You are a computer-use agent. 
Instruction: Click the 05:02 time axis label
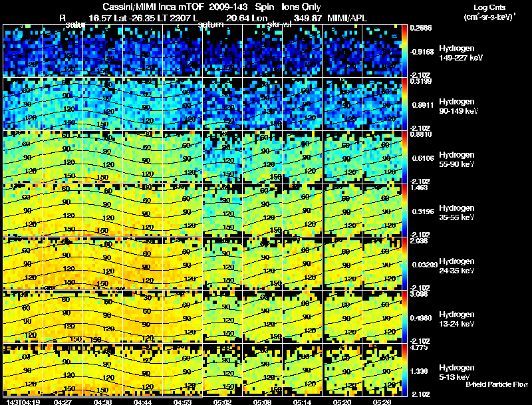click(x=222, y=402)
